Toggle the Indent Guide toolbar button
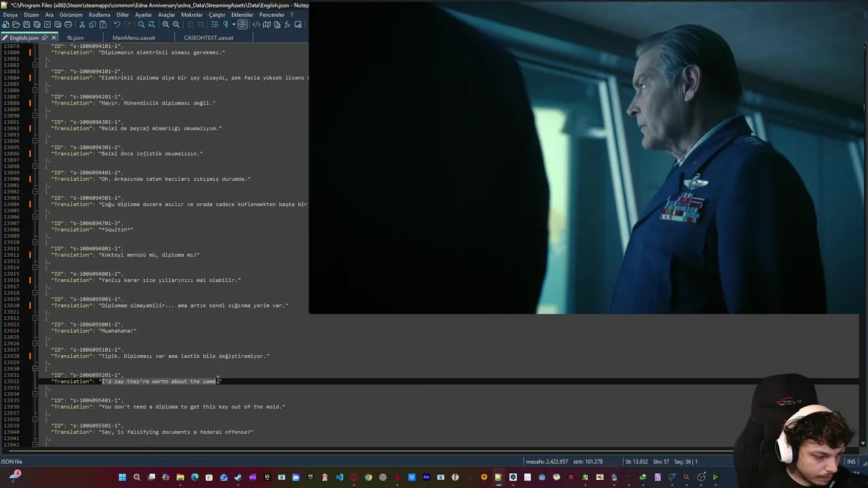Screen dimensions: 868x488 point(242,24)
